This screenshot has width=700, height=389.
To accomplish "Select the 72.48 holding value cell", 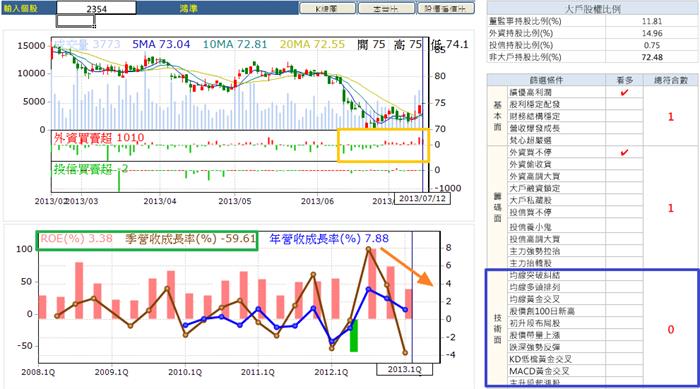I will (652, 57).
